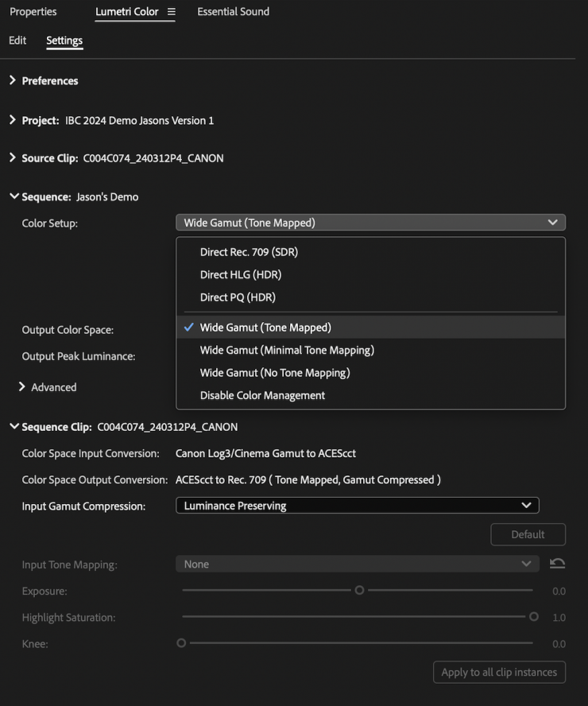The height and width of the screenshot is (706, 588).
Task: Choose Direct Rec. 709 (SDR) option
Action: [249, 252]
